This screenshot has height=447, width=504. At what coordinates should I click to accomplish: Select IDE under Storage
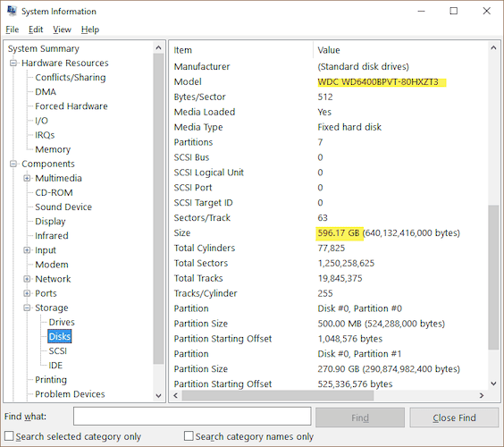pyautogui.click(x=55, y=366)
